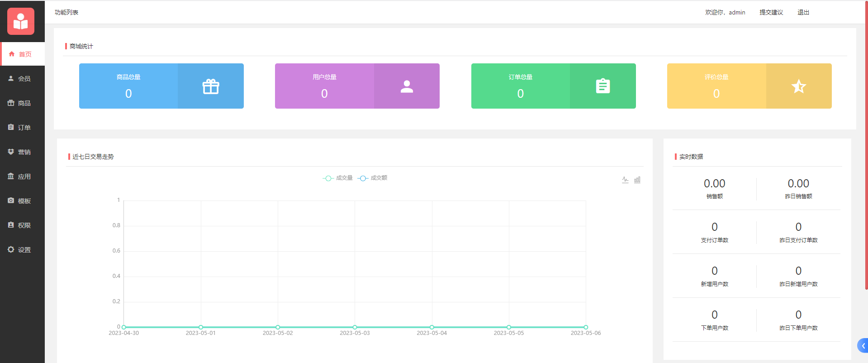Open the 商品 products menu

(23, 103)
